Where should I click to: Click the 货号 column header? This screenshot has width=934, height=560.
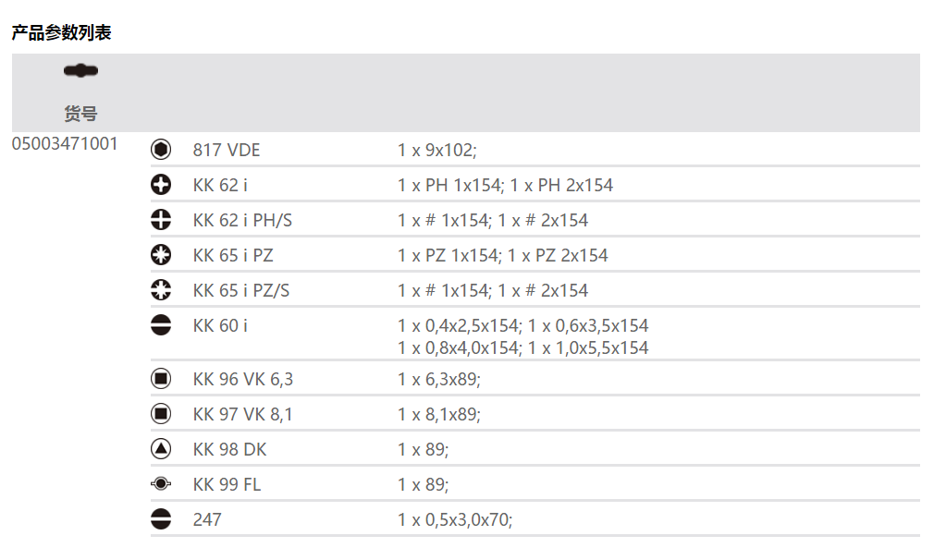[80, 115]
